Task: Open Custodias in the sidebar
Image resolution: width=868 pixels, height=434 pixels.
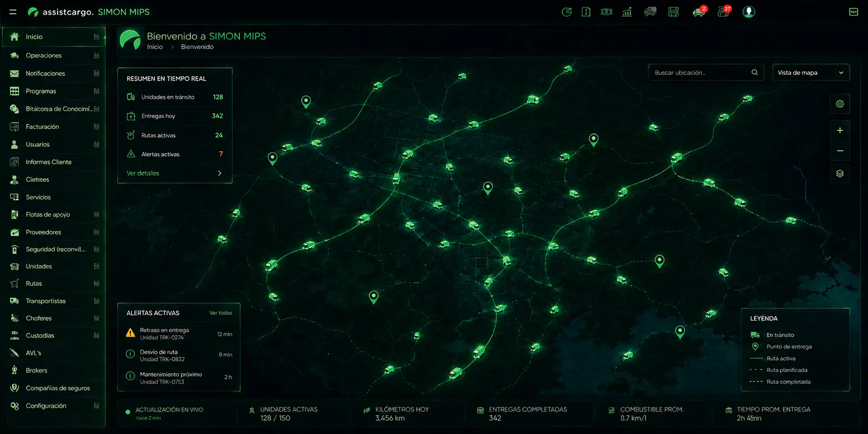Action: [54, 336]
